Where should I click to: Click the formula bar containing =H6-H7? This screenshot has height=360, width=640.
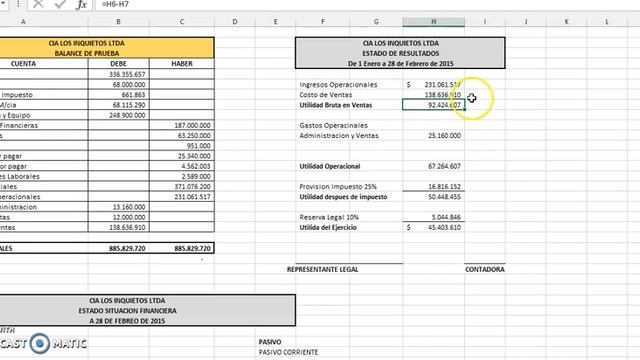(367, 4)
